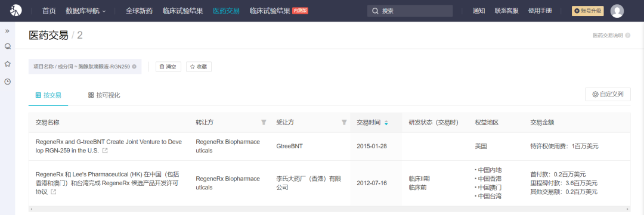This screenshot has width=644, height=215.
Task: Open 临床试验结果 with 内测版 badge
Action: pyautogui.click(x=279, y=11)
